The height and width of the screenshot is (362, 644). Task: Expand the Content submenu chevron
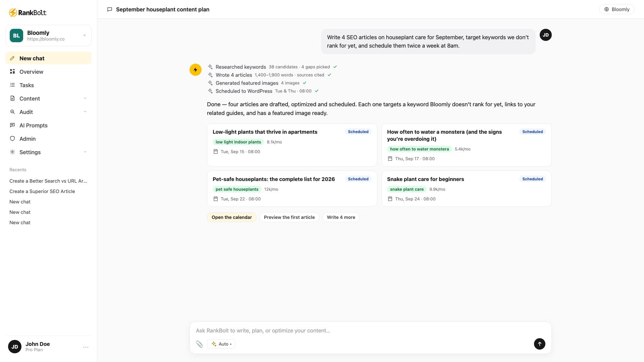click(x=85, y=99)
